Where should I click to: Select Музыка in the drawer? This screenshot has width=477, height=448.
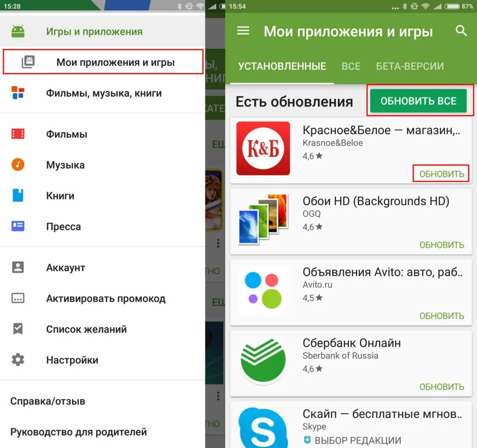pos(102,165)
